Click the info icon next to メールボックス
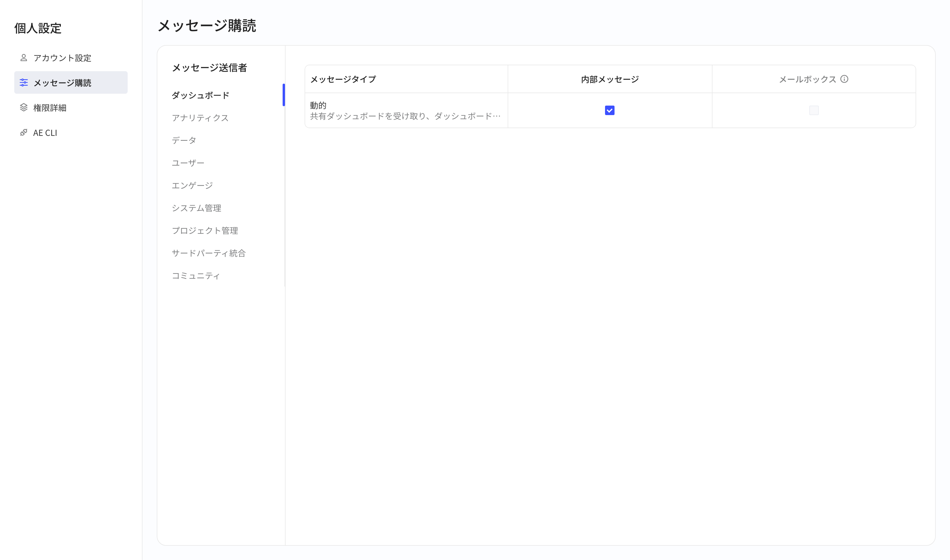 844,79
